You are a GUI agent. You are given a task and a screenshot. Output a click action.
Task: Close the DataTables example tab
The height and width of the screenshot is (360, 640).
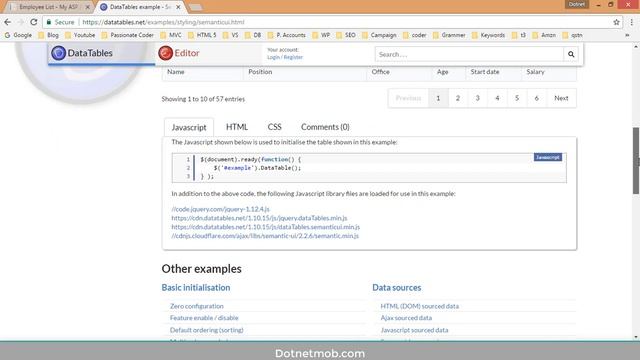tap(178, 7)
